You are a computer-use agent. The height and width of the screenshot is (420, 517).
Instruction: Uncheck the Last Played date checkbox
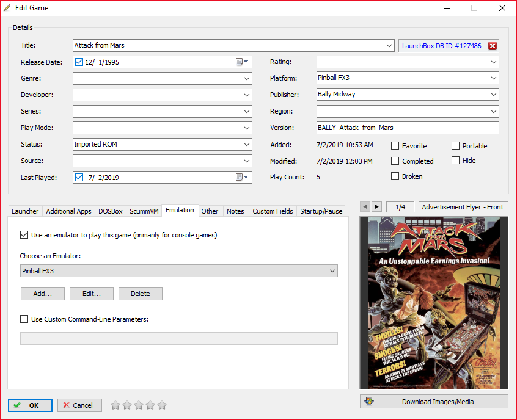79,177
